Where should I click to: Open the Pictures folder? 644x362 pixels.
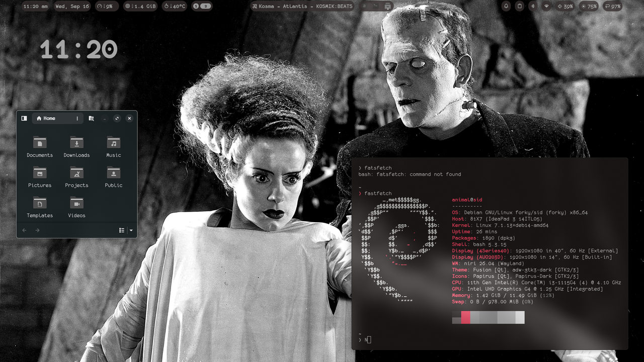pos(40,177)
